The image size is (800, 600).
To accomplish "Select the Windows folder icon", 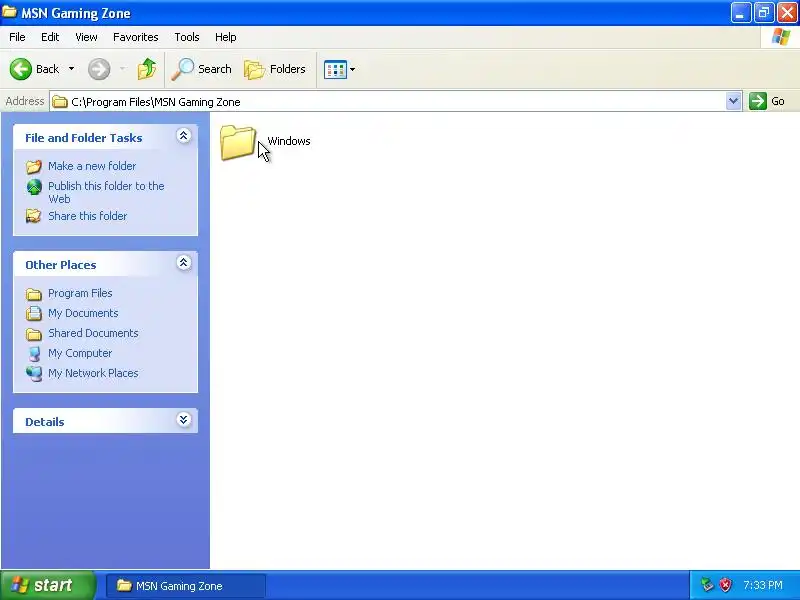I will coord(238,142).
